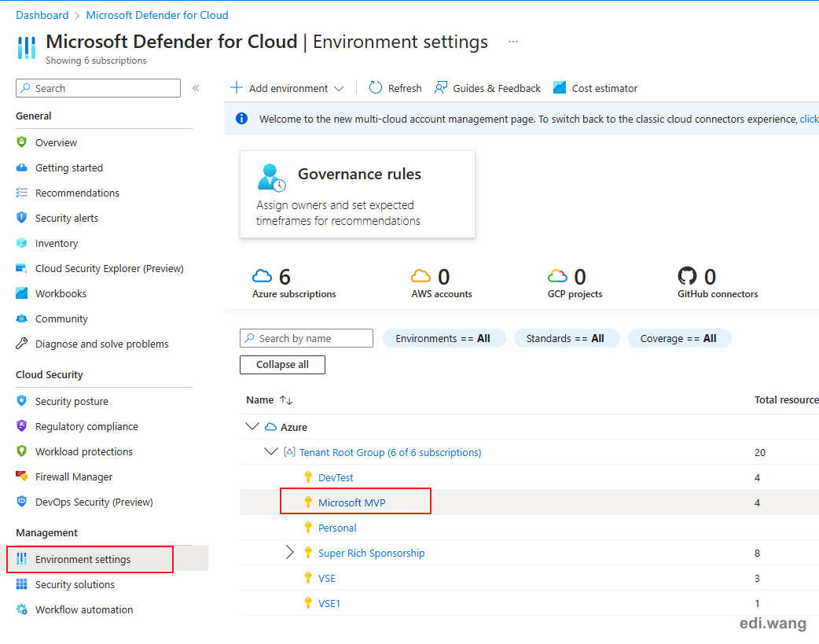Click the Getting started cloud icon

[21, 167]
